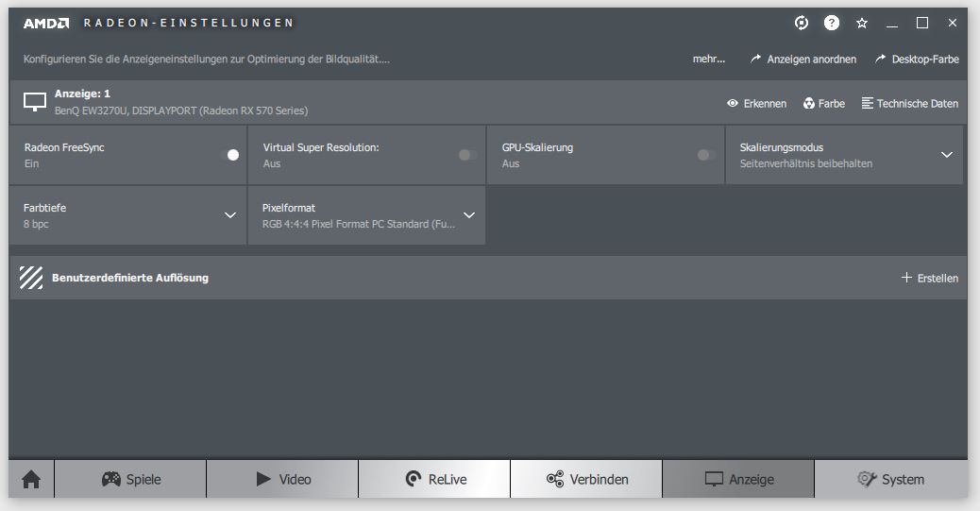Click Desktop-Farbe shortcut
The height and width of the screenshot is (511, 980).
[917, 59]
